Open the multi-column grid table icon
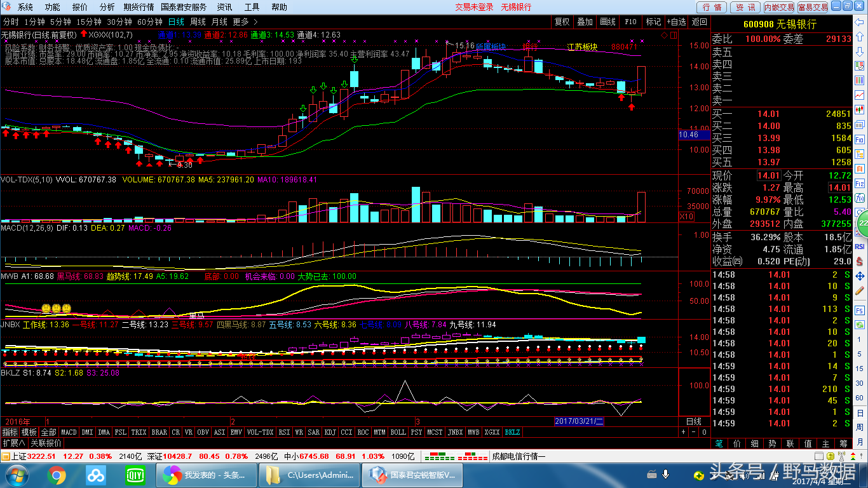The image size is (868, 488). (860, 81)
